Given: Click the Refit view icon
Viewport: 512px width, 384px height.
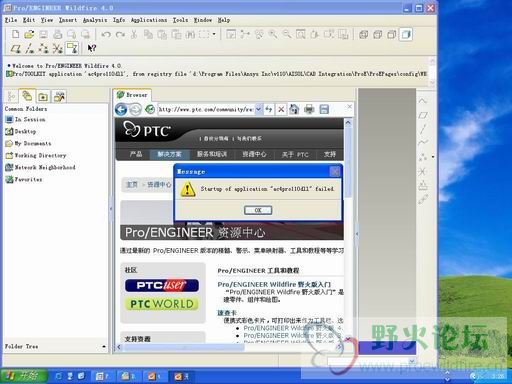Looking at the screenshot, I should (301, 34).
